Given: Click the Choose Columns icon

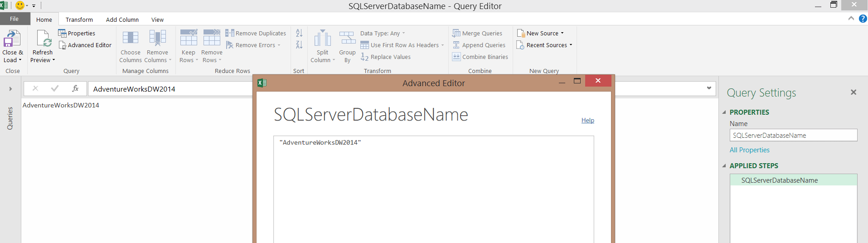Looking at the screenshot, I should point(131,38).
